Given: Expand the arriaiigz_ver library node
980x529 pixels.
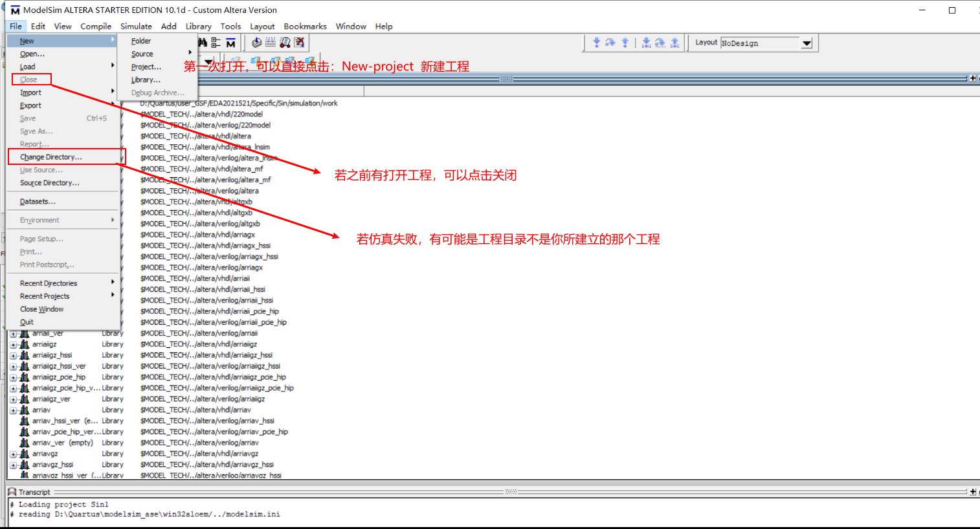Looking at the screenshot, I should (13, 400).
